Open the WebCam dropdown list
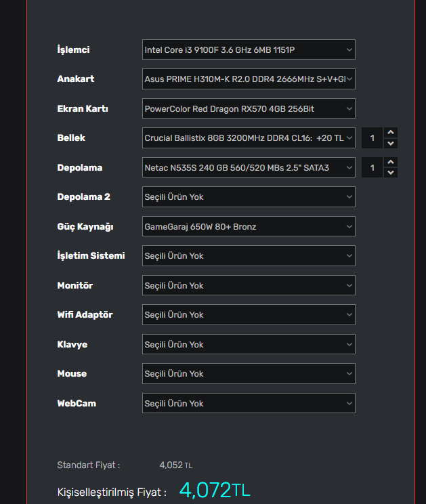This screenshot has height=504, width=426. tap(249, 403)
